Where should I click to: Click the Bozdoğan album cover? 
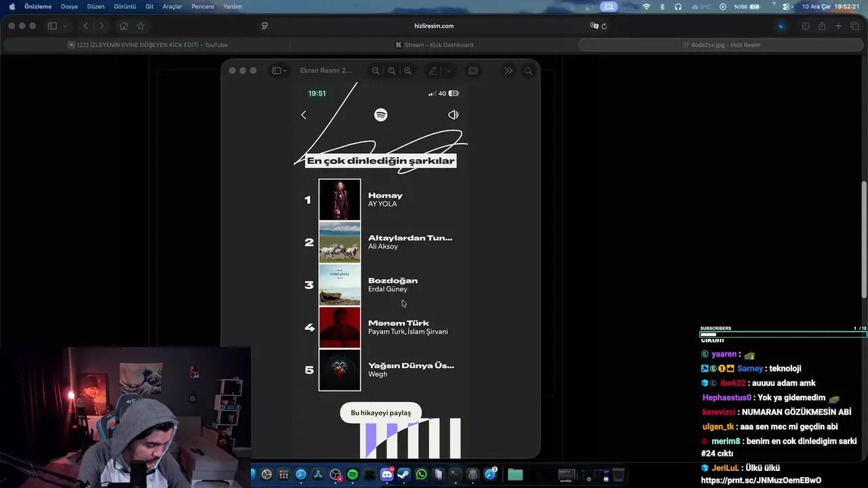click(x=340, y=285)
